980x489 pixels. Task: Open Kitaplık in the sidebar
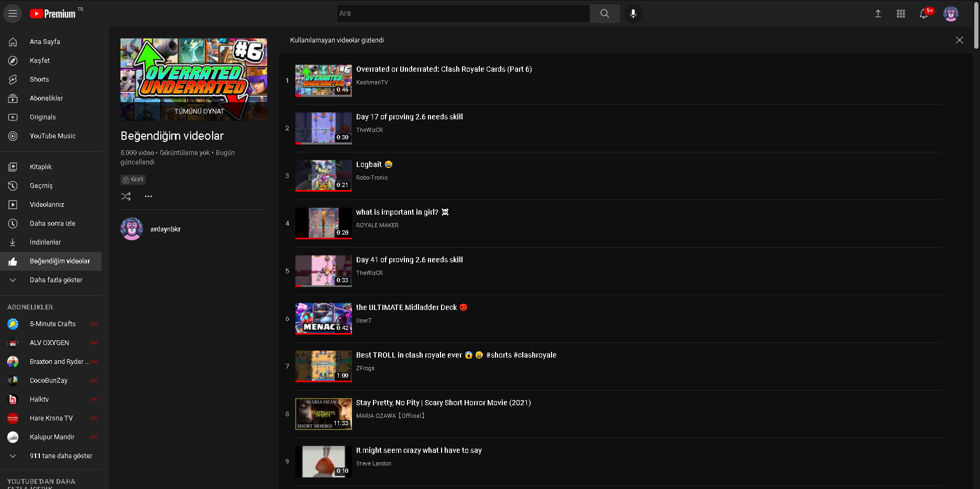(51, 167)
